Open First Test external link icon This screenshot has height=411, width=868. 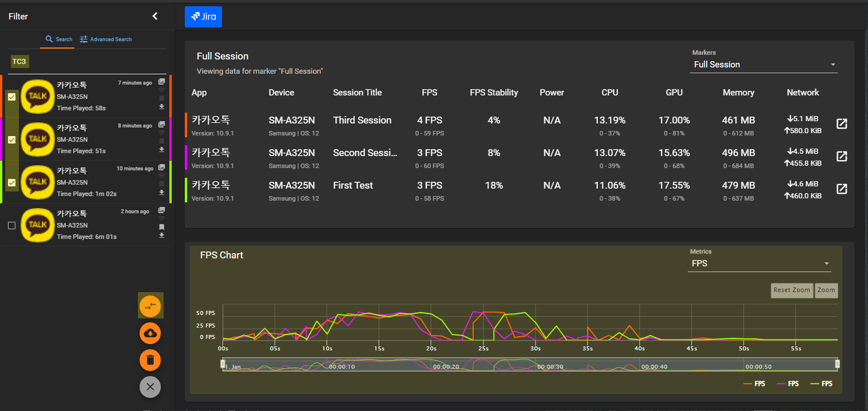pyautogui.click(x=842, y=189)
